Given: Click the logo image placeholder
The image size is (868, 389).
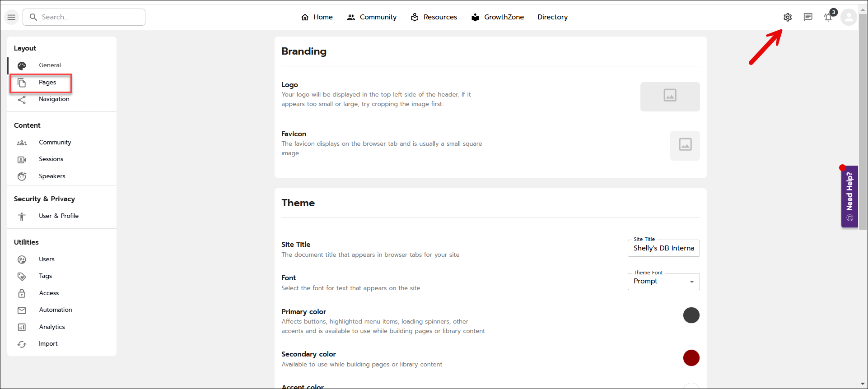Looking at the screenshot, I should (670, 97).
